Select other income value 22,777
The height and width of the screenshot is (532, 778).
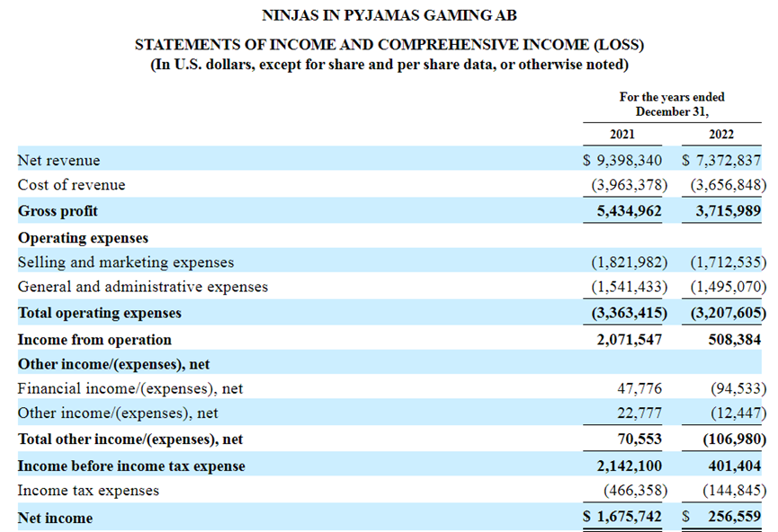pyautogui.click(x=639, y=413)
